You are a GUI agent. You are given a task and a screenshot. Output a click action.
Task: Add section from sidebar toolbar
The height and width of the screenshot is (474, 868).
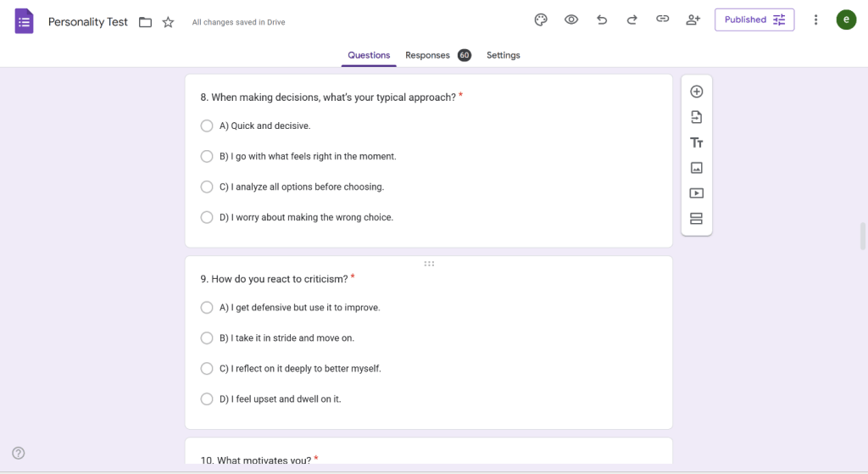[696, 219]
